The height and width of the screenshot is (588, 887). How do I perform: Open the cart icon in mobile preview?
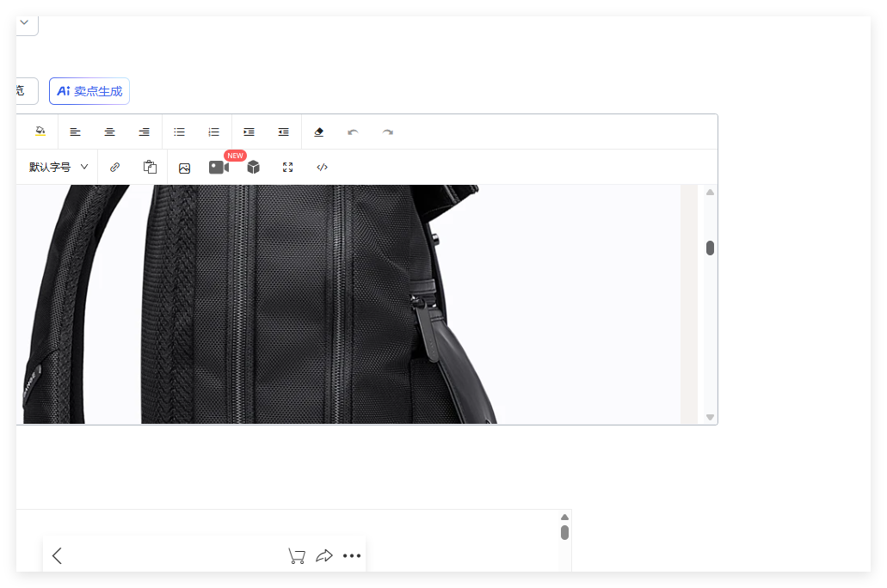click(297, 556)
